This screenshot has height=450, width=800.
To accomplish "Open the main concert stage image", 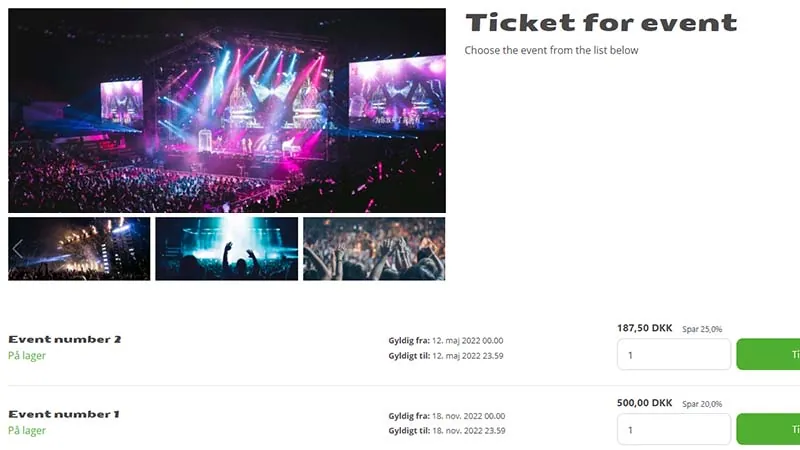I will click(227, 111).
